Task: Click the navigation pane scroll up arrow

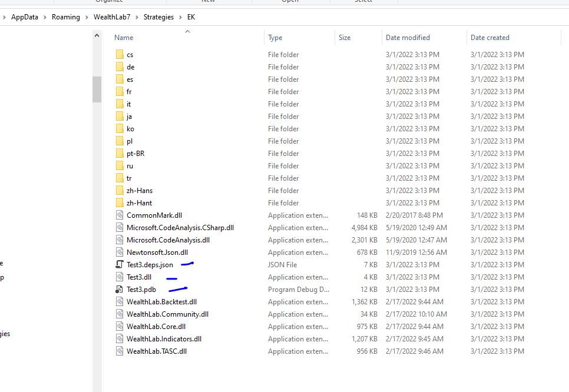Action: 97,35
